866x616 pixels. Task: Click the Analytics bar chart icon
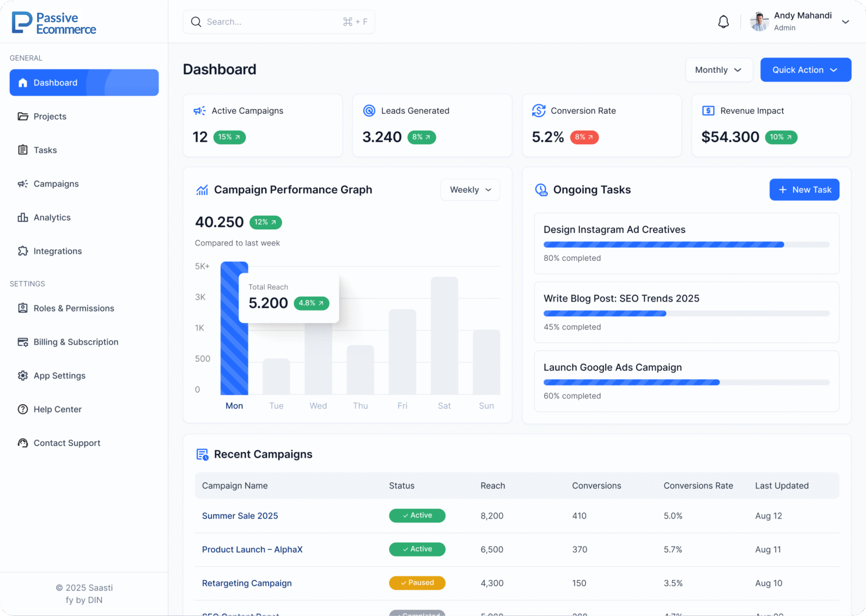coord(23,218)
